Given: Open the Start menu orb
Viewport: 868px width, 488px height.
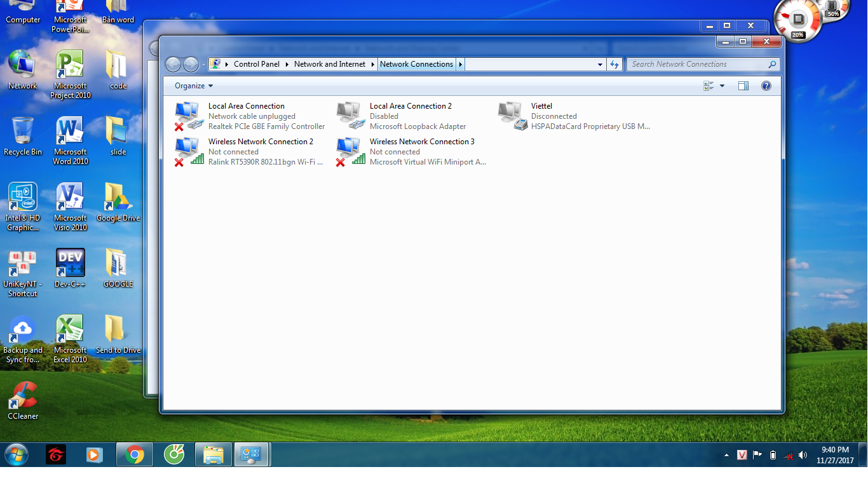Looking at the screenshot, I should [16, 454].
